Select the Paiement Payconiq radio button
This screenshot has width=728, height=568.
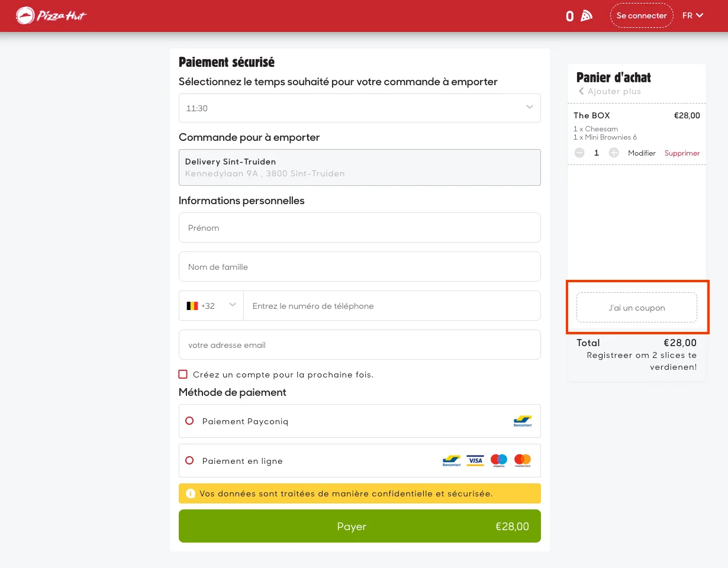[x=189, y=421]
